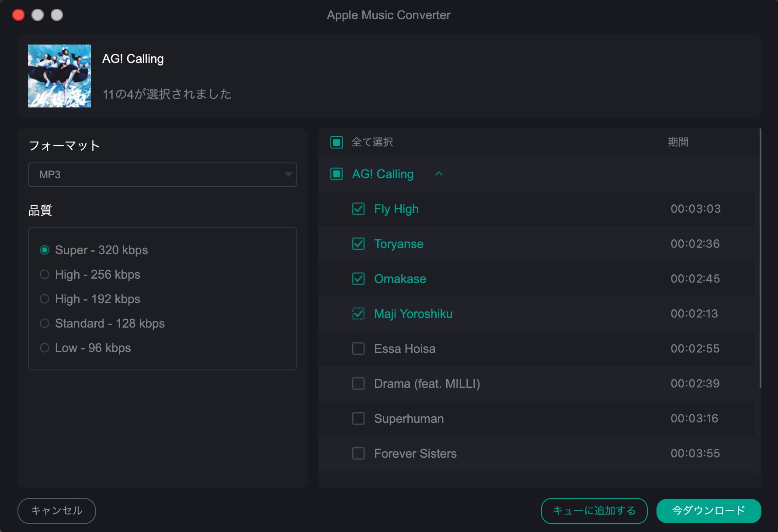Close the Apple Music Converter window
This screenshot has width=778, height=532.
(18, 15)
